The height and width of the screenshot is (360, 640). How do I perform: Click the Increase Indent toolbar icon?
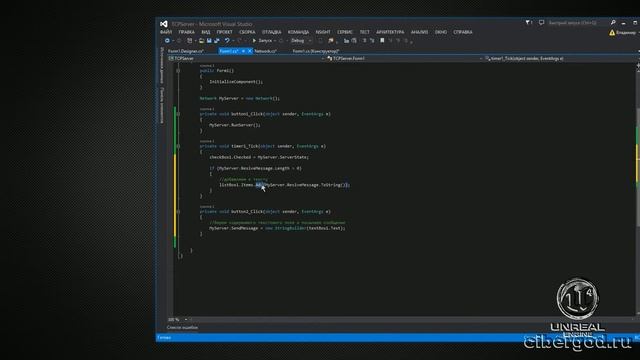(x=372, y=41)
